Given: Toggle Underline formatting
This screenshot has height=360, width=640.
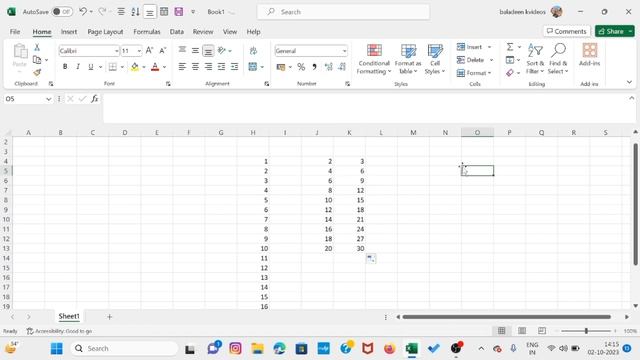Looking at the screenshot, I should 91,67.
